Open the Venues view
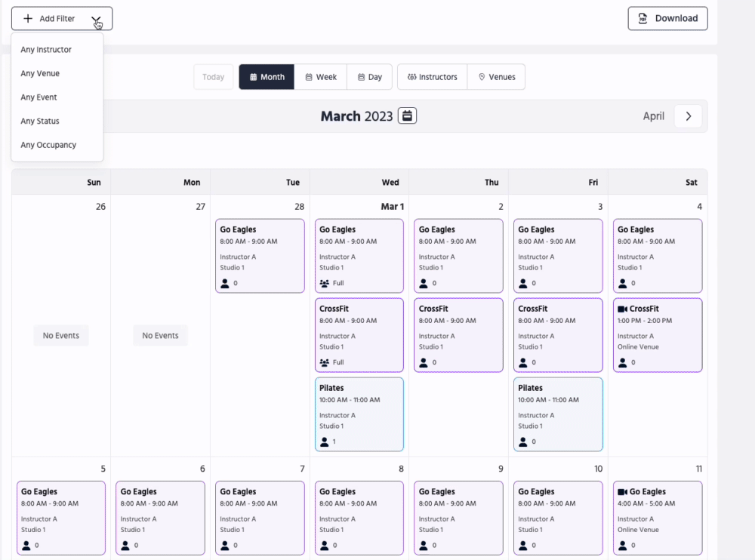The height and width of the screenshot is (560, 755). (496, 77)
